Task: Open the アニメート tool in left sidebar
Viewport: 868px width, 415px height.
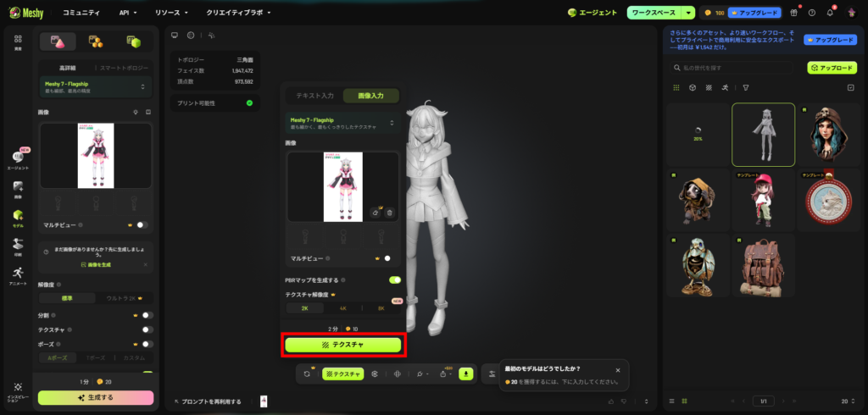Action: click(x=18, y=275)
